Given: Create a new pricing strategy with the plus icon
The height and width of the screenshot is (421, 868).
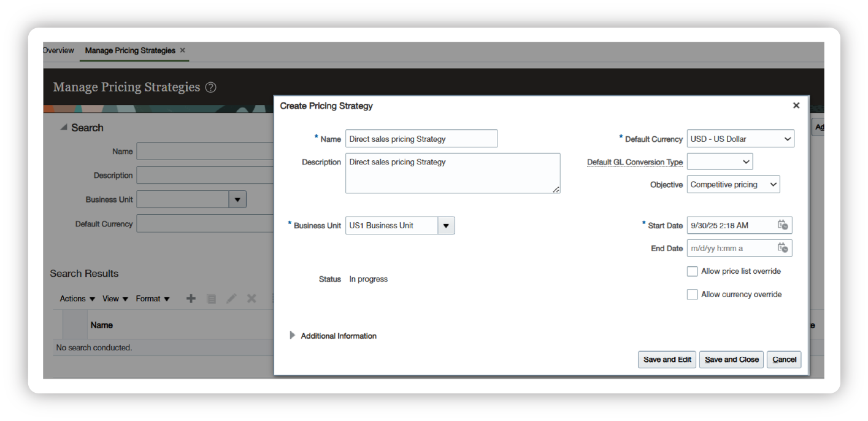Looking at the screenshot, I should point(190,298).
